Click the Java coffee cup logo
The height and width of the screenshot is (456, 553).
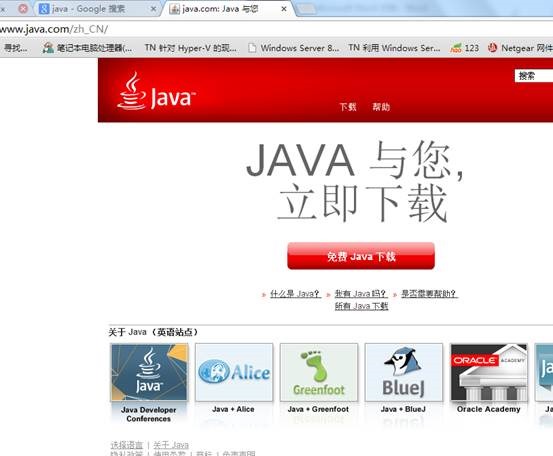tap(156, 91)
